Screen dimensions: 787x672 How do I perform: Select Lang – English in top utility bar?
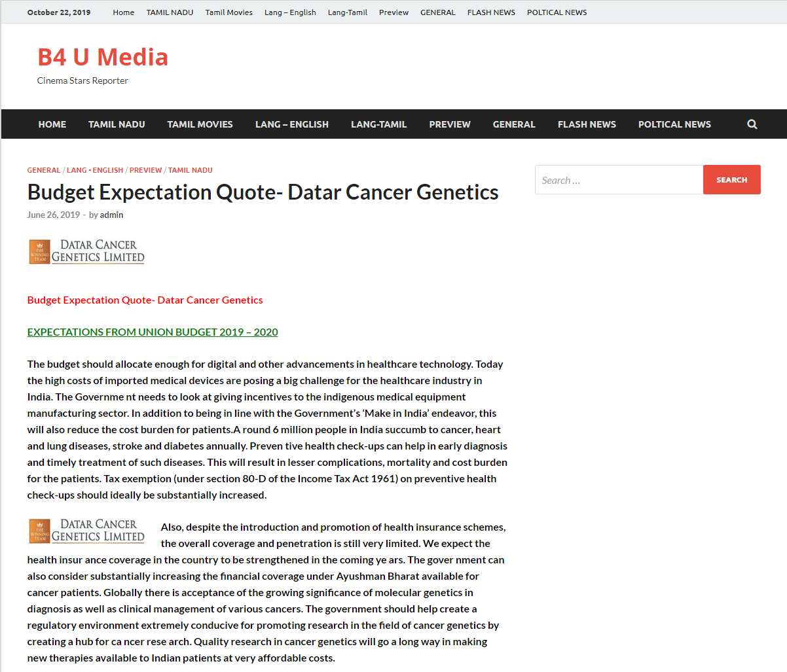[290, 12]
